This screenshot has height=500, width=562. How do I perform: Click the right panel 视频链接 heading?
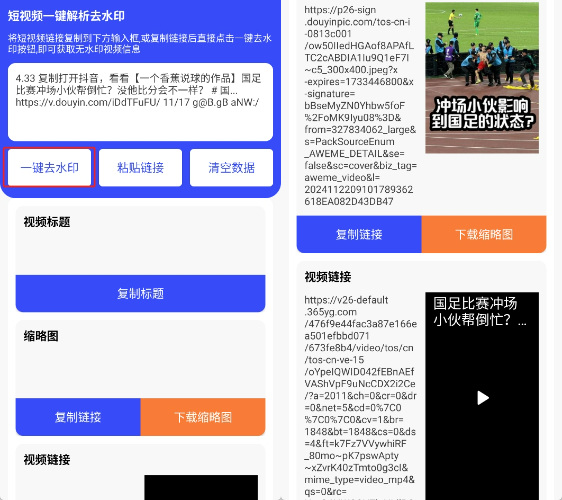[328, 276]
